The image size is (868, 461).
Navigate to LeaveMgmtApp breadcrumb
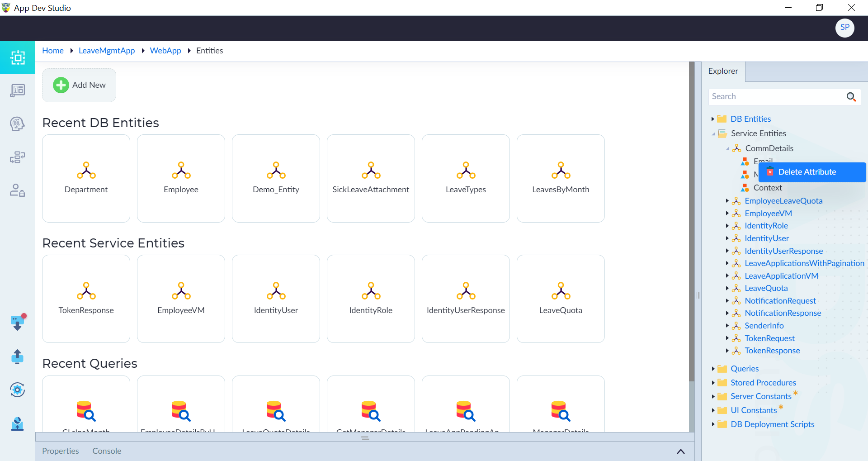[x=107, y=51]
